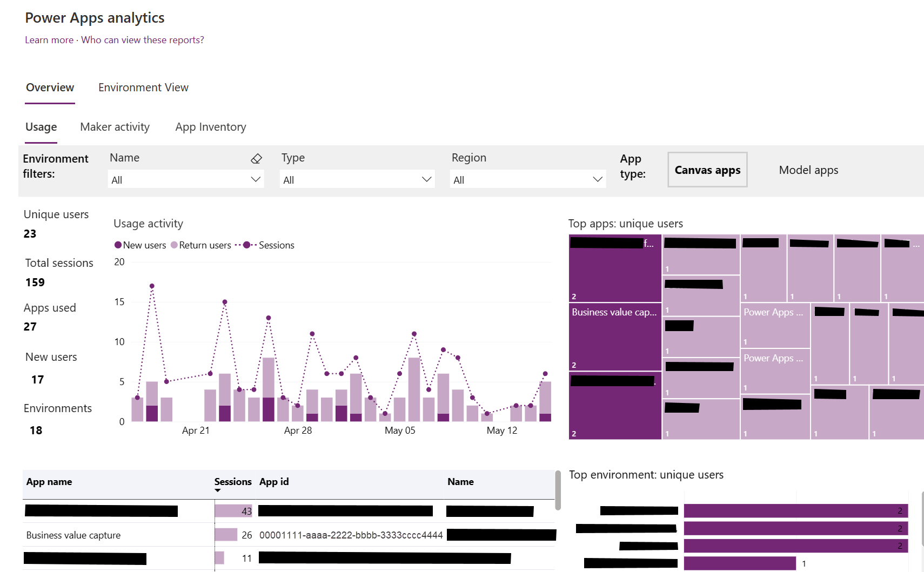Viewport: 924px width, 572px height.
Task: Follow the Learn more link
Action: click(49, 40)
